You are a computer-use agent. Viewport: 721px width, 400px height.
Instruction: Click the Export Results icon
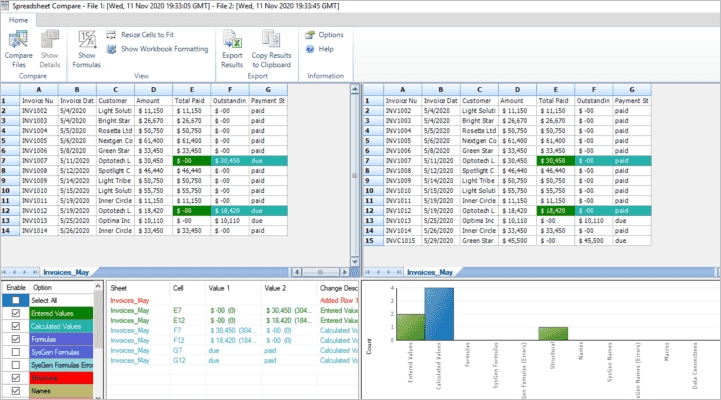(x=232, y=40)
